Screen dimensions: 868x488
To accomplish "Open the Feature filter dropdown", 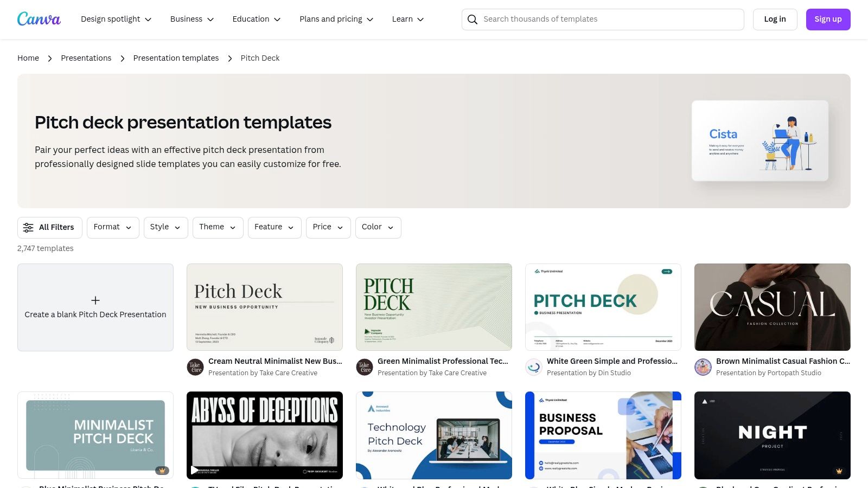I will coord(275,228).
